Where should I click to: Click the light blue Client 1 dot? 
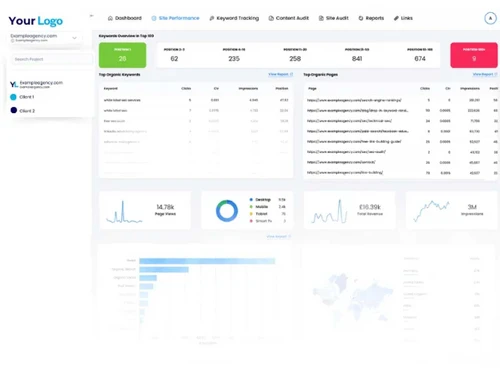click(x=13, y=97)
